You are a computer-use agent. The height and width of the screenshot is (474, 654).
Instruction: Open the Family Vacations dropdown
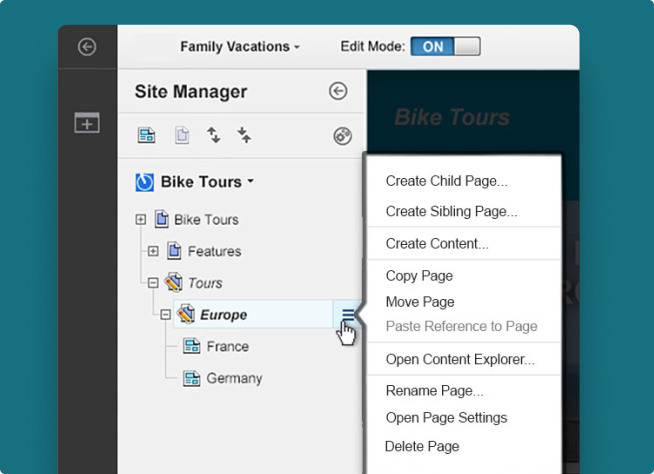[240, 47]
